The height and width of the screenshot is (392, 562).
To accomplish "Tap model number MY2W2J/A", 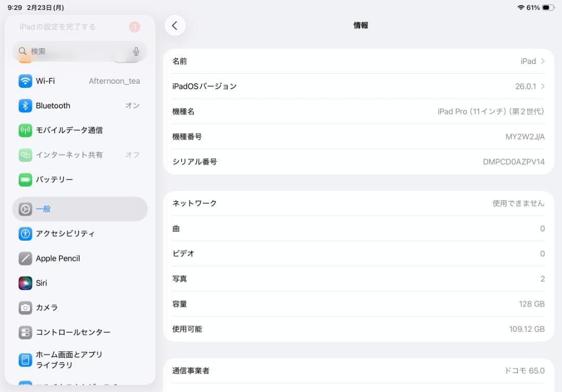I will (x=525, y=137).
